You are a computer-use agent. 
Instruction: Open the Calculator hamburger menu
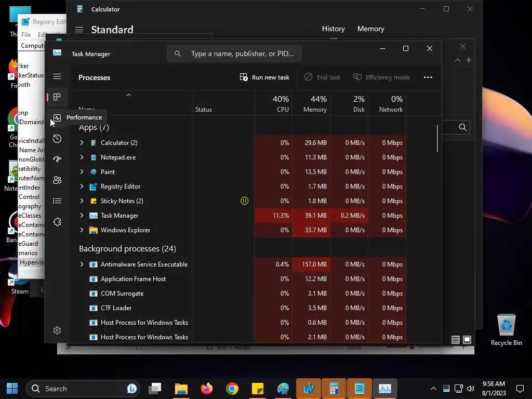[79, 30]
